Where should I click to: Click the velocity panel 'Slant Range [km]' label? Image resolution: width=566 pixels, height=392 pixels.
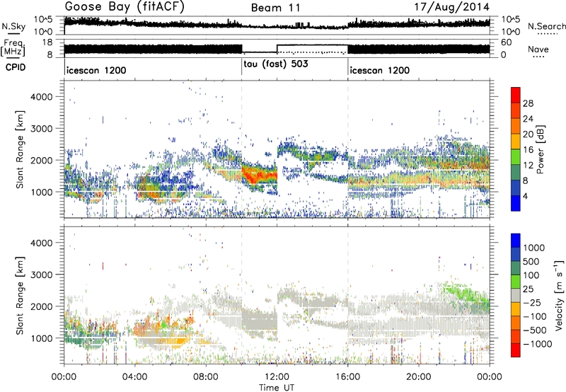coord(20,295)
